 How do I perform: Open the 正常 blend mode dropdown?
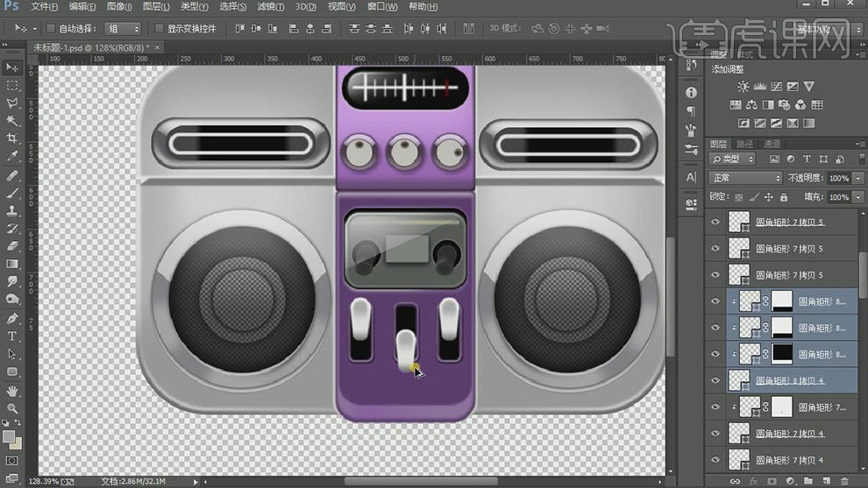(745, 178)
